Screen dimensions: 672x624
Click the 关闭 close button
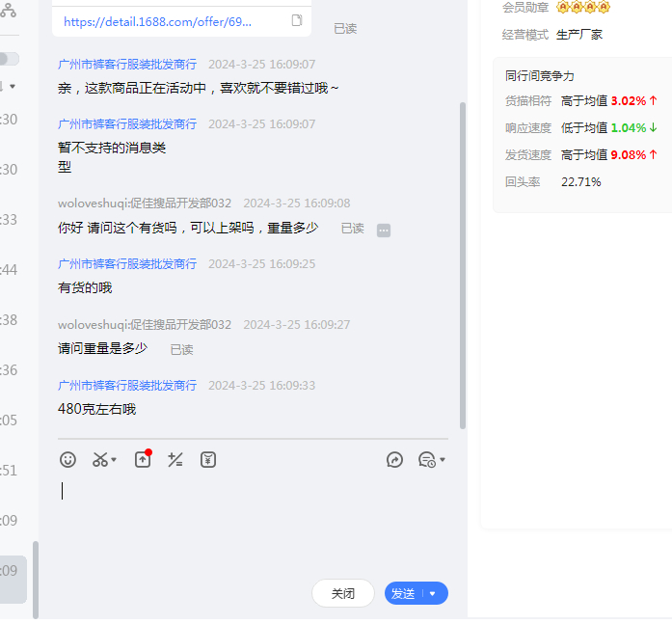tap(343, 594)
